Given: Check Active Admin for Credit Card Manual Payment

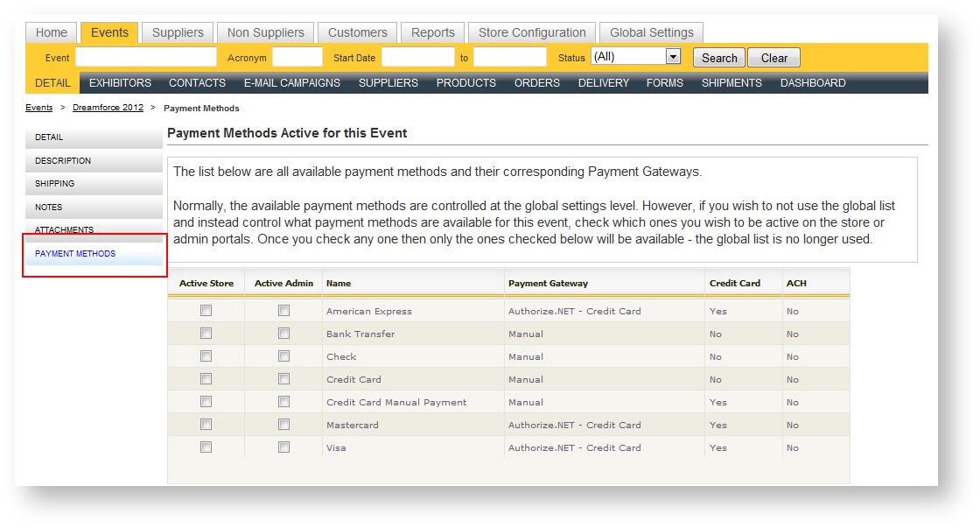Looking at the screenshot, I should point(283,402).
